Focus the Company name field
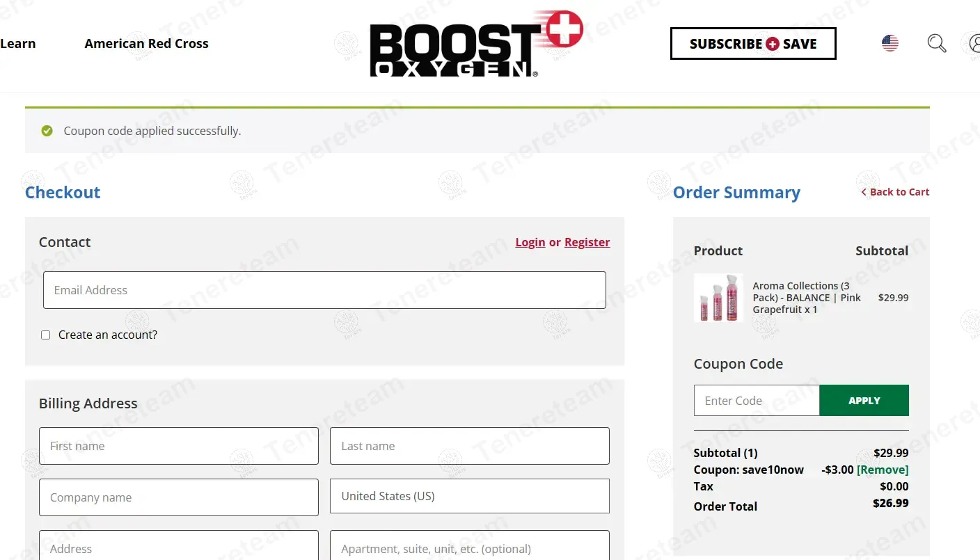The width and height of the screenshot is (980, 560). tap(179, 497)
